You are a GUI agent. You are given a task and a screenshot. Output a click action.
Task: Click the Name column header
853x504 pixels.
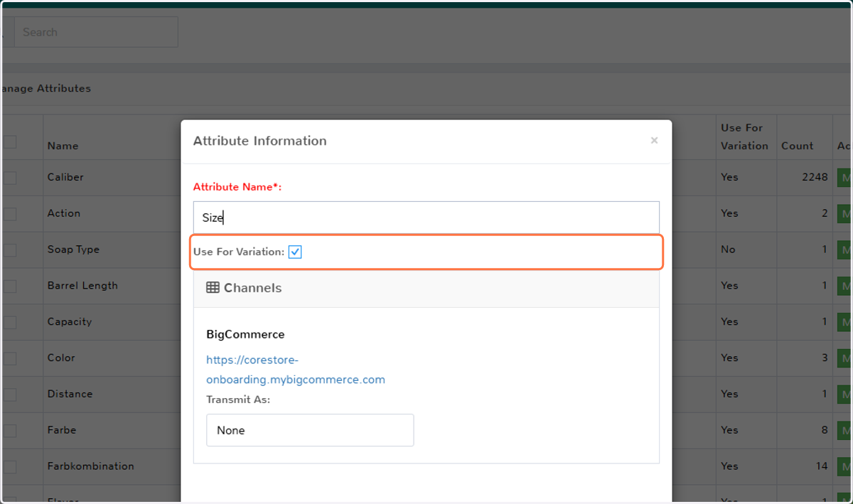[x=63, y=146]
